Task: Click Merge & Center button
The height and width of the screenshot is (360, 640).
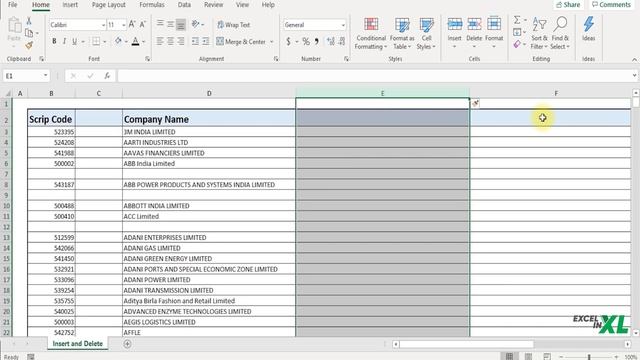Action: 241,41
